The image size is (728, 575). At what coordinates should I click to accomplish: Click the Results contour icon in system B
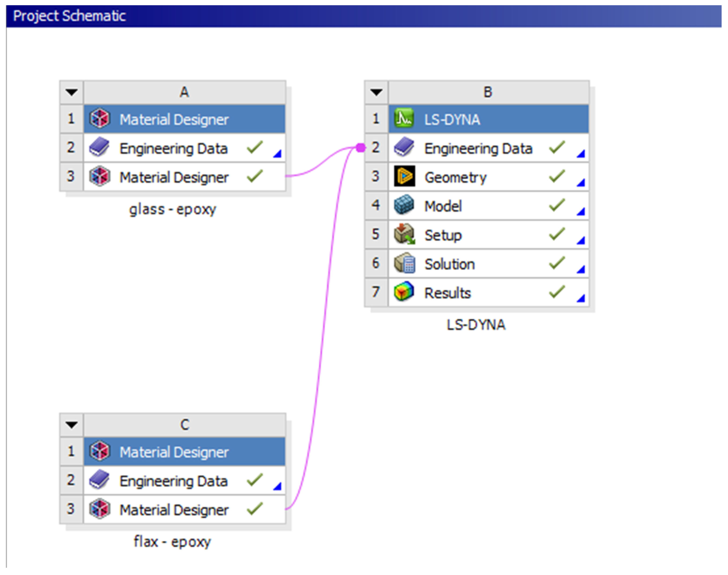(404, 292)
